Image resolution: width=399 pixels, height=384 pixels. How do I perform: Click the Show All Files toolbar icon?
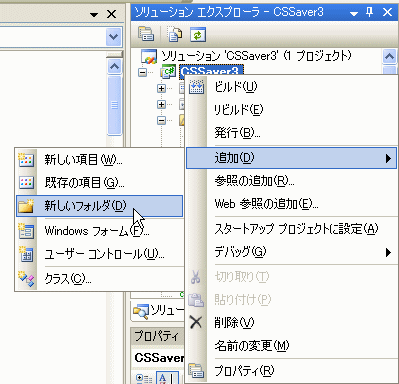[x=175, y=34]
